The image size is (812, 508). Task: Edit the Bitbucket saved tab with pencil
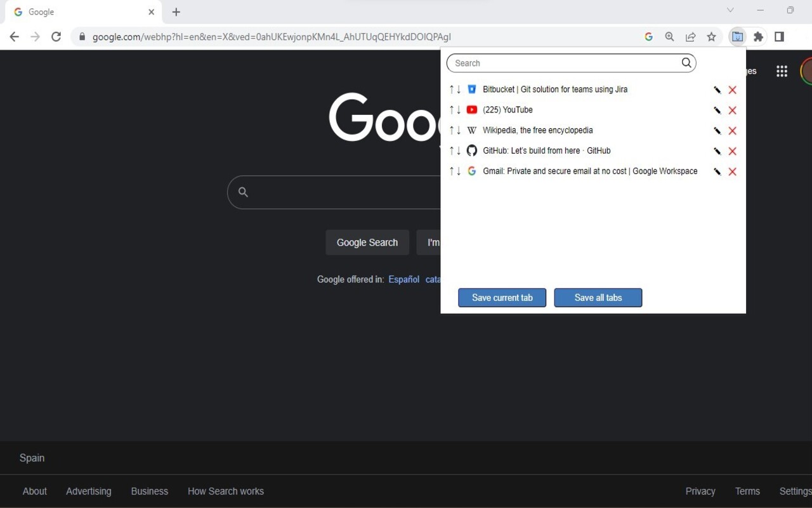[x=717, y=90]
